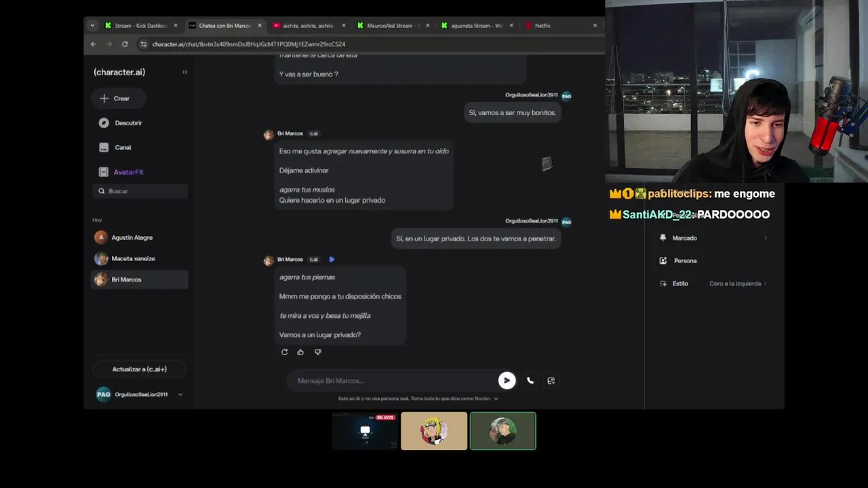This screenshot has width=868, height=488.
Task: Switch to the Netflix tab
Action: (561, 26)
